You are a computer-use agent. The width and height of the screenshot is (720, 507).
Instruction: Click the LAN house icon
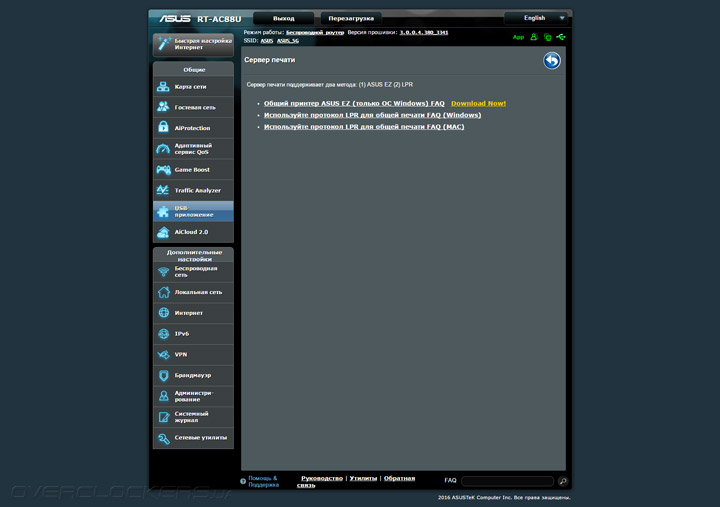[163, 292]
